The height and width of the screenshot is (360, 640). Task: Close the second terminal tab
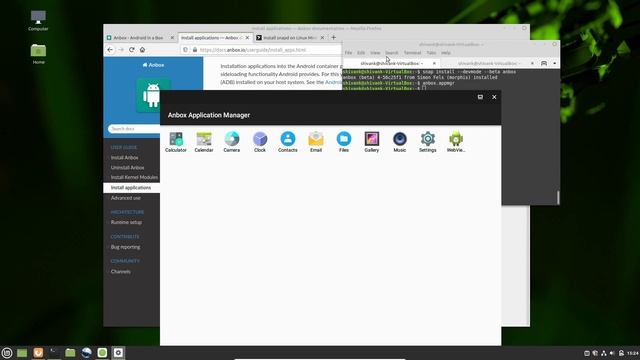coord(532,63)
